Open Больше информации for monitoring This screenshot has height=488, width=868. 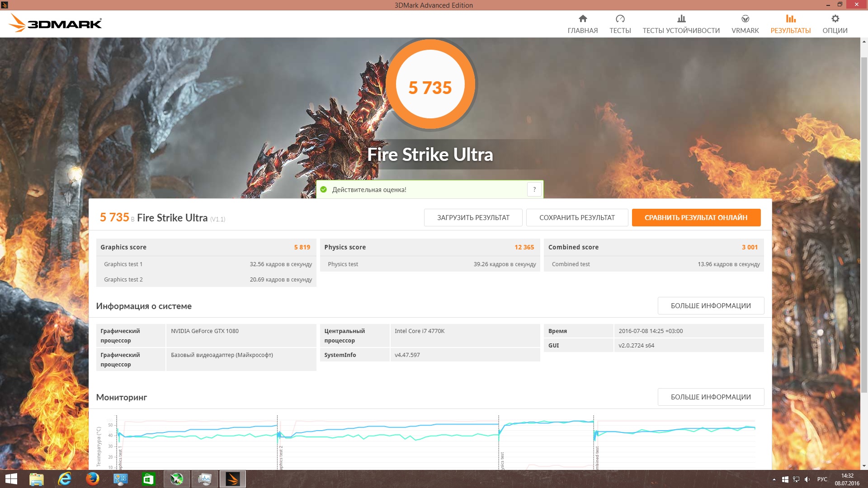[x=710, y=397]
